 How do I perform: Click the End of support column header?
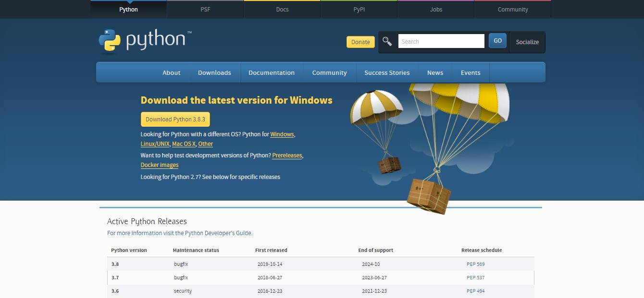(376, 250)
